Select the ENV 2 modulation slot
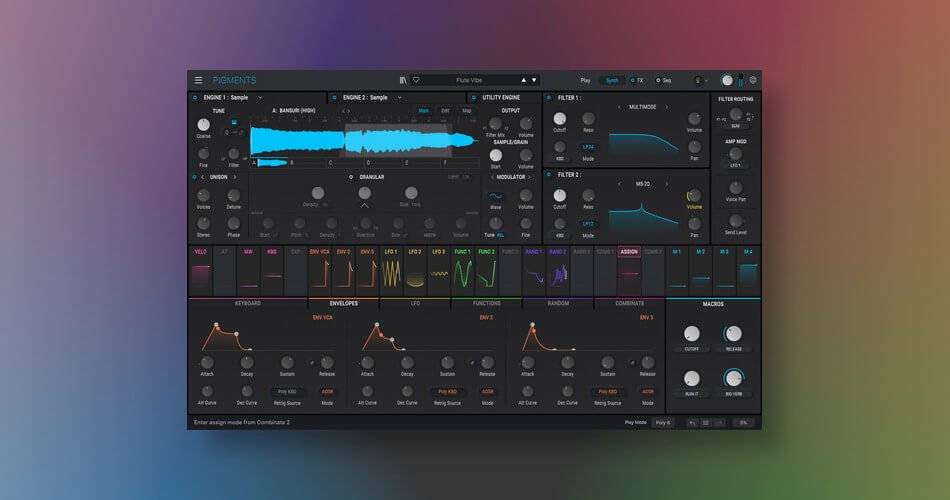The image size is (950, 500). [x=344, y=271]
